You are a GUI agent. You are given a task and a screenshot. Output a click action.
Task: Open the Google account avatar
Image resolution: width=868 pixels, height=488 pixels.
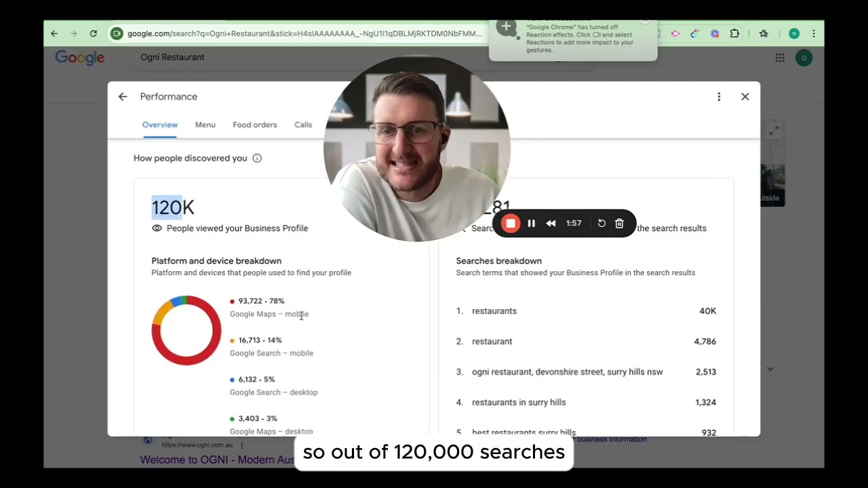(x=804, y=58)
